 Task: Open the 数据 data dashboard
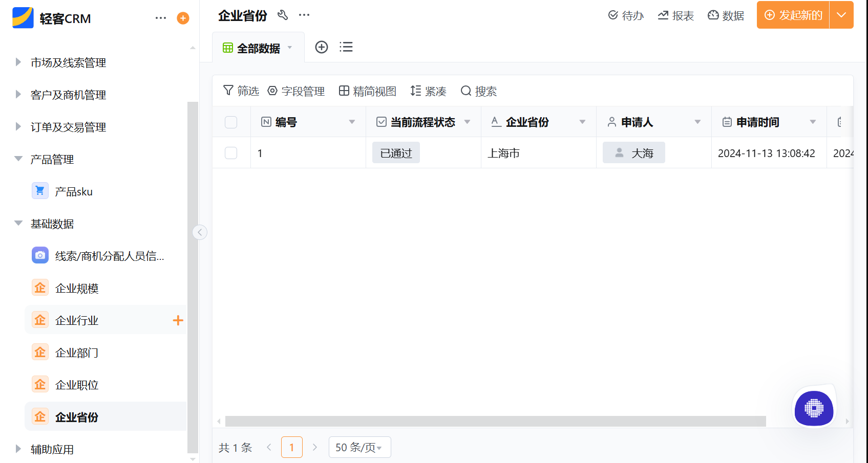click(x=726, y=15)
